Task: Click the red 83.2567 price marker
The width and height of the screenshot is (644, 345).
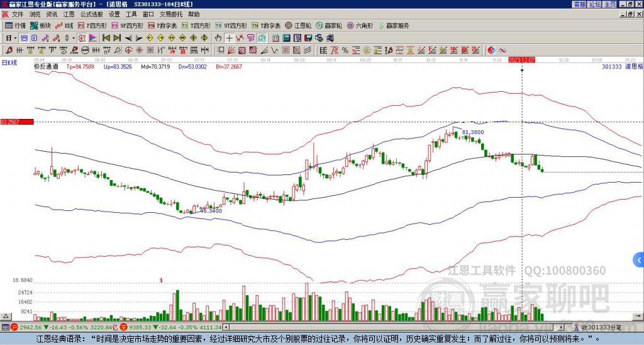Action: coord(17,122)
